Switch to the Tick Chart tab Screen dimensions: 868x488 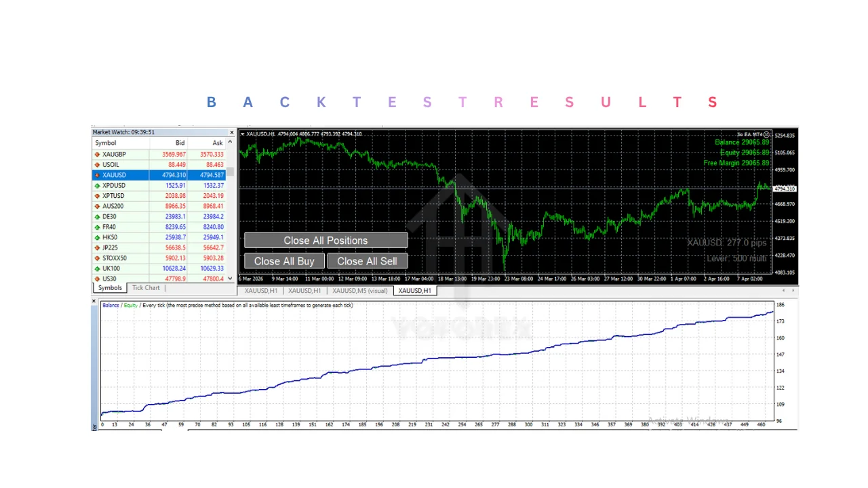pyautogui.click(x=146, y=288)
